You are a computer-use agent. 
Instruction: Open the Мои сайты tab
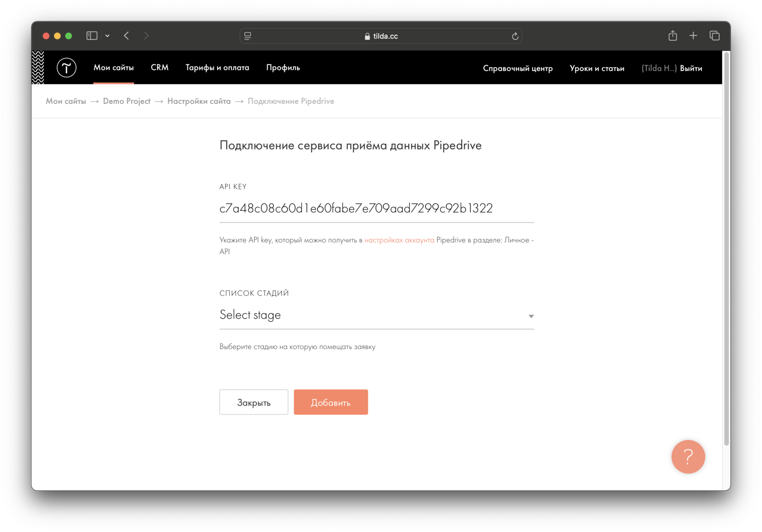(113, 68)
